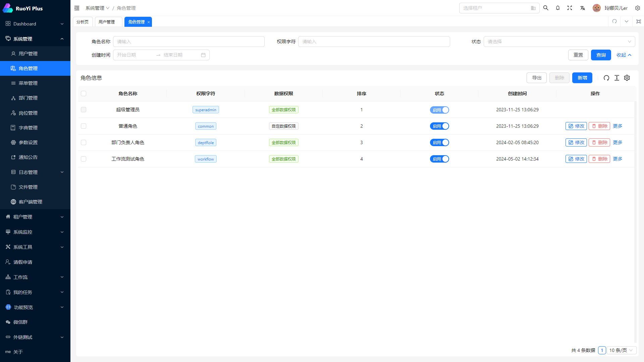Toggle the select-all checkbox in table header

[84, 94]
